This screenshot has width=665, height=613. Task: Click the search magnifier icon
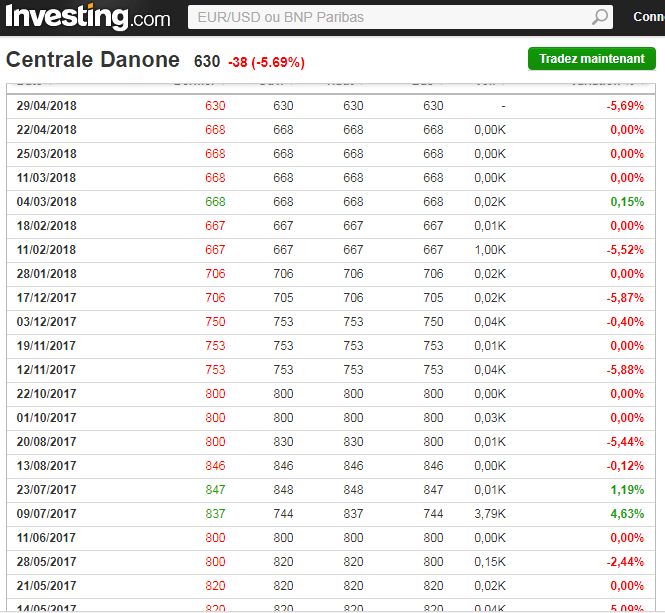click(x=600, y=17)
